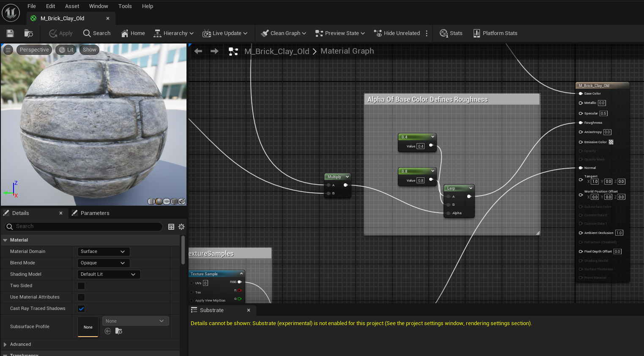Open the File menu

32,6
